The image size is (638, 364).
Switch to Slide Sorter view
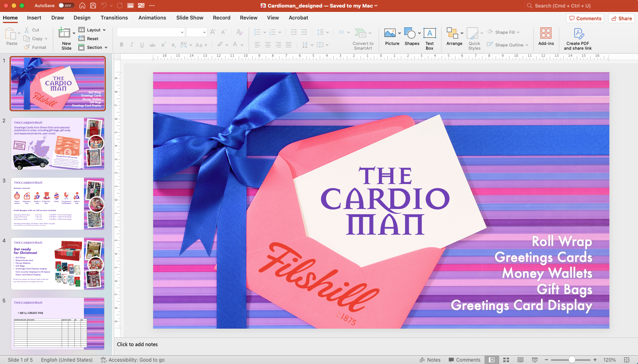point(506,360)
